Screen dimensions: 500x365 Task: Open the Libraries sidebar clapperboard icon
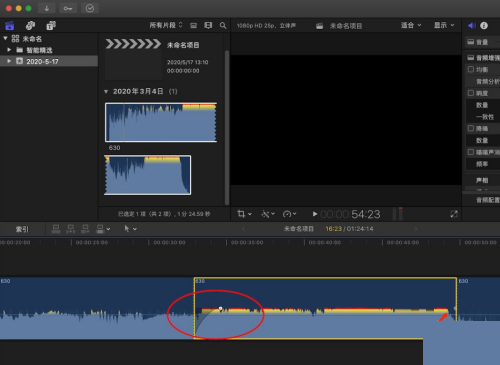[10, 25]
